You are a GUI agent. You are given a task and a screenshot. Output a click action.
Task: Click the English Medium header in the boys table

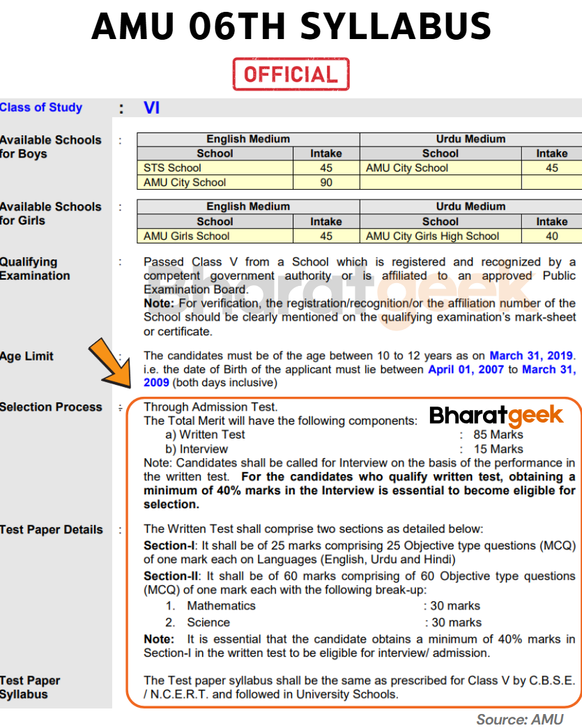[248, 139]
